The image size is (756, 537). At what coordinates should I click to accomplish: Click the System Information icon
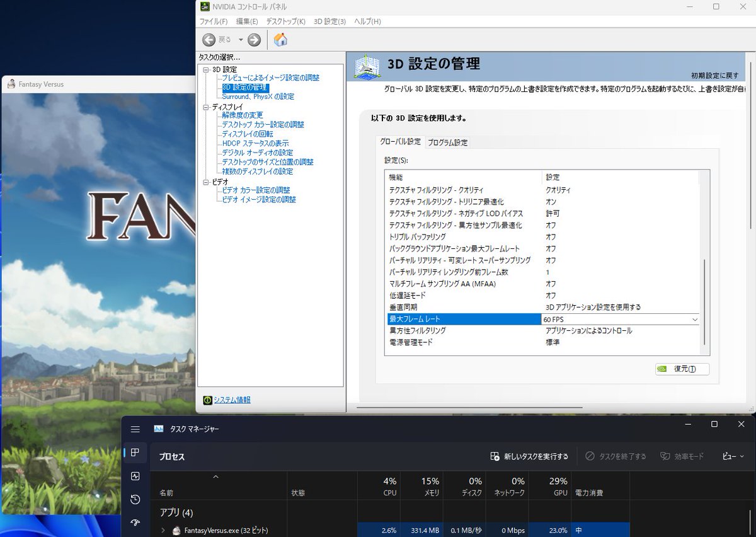click(207, 400)
